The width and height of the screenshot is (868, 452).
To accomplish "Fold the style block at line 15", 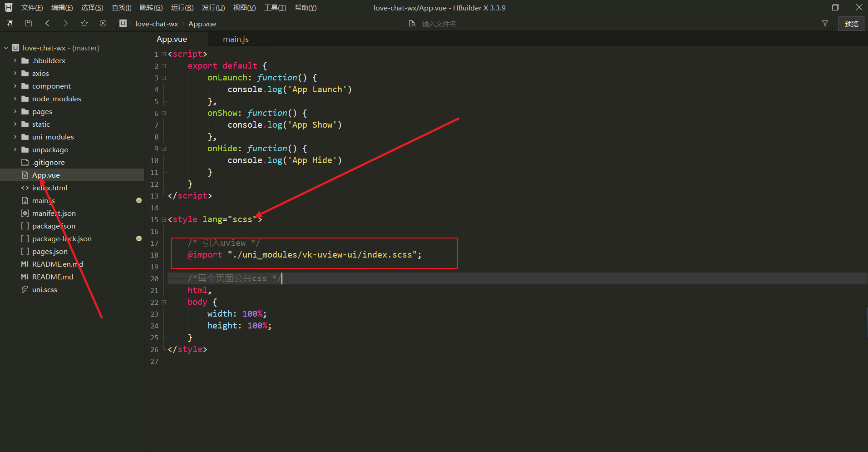I will 164,219.
